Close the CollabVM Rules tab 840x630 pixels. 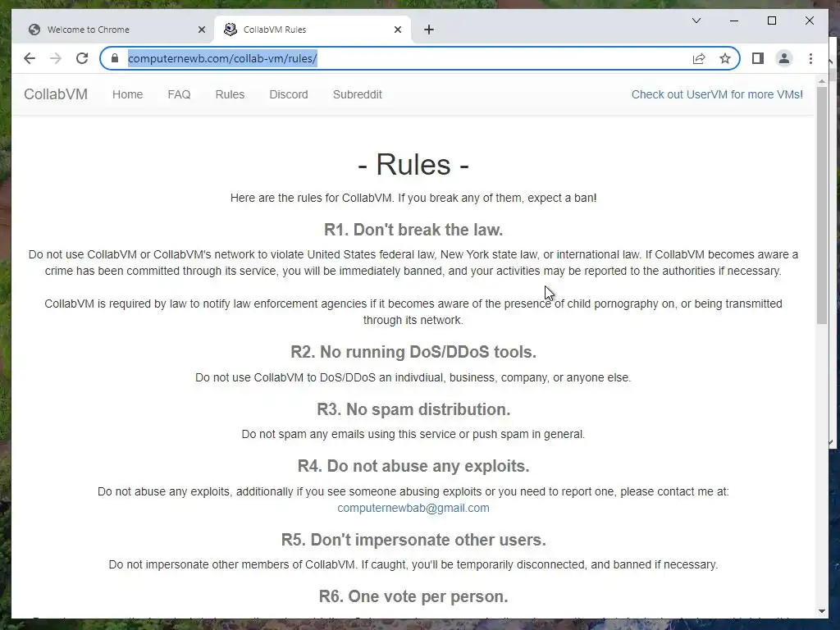point(398,30)
